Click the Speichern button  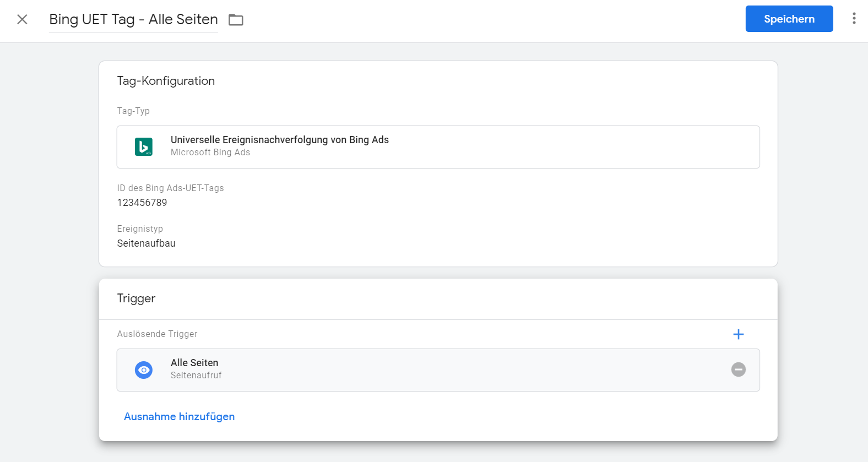pyautogui.click(x=789, y=19)
